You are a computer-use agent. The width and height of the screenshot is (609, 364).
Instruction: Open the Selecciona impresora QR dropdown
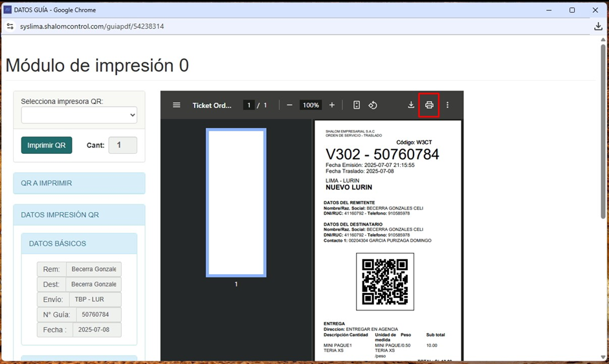(x=79, y=115)
